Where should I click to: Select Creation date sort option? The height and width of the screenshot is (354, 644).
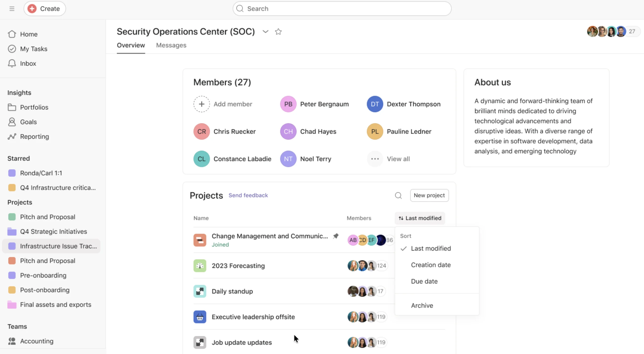[x=437, y=265]
